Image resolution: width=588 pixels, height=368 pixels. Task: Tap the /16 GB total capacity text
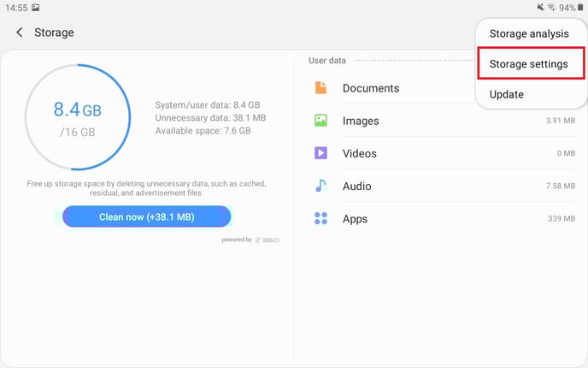pyautogui.click(x=77, y=132)
